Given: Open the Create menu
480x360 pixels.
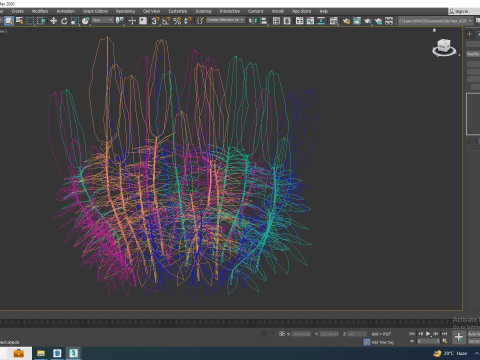Looking at the screenshot, I should pyautogui.click(x=18, y=11).
